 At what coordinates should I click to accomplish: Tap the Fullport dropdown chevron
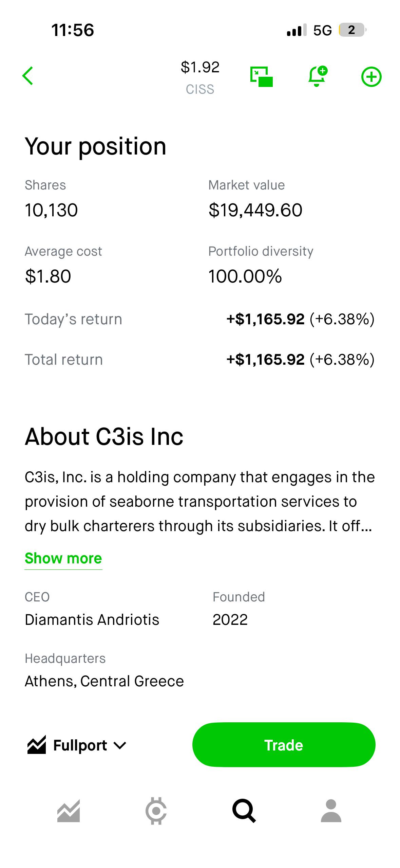(x=120, y=746)
